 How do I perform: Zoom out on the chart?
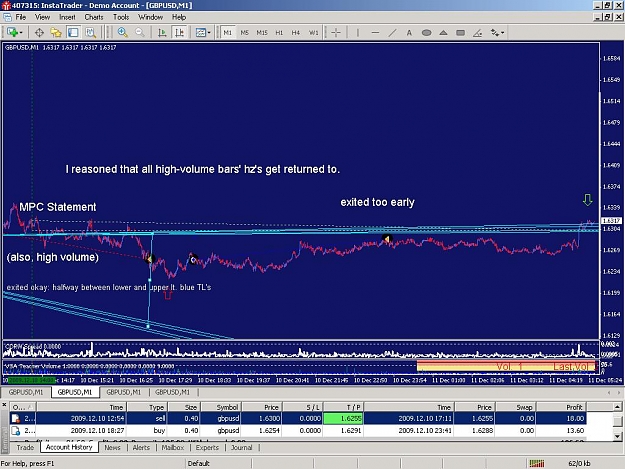click(140, 33)
